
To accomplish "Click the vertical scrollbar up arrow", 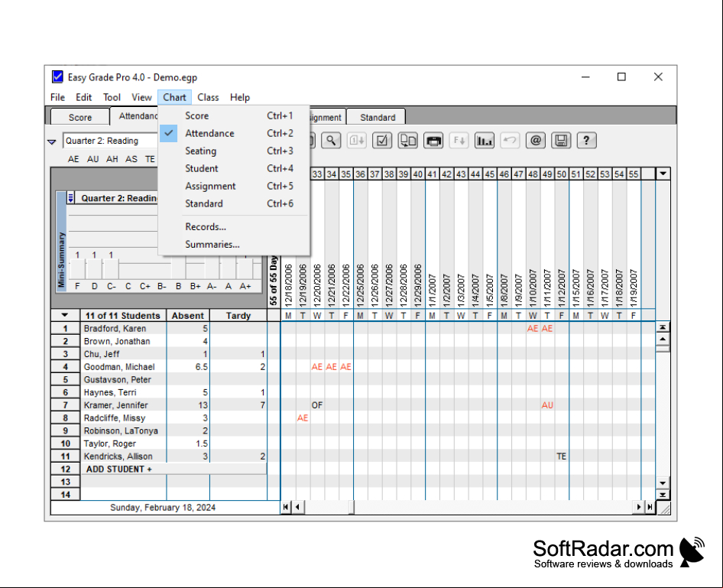I will point(663,339).
